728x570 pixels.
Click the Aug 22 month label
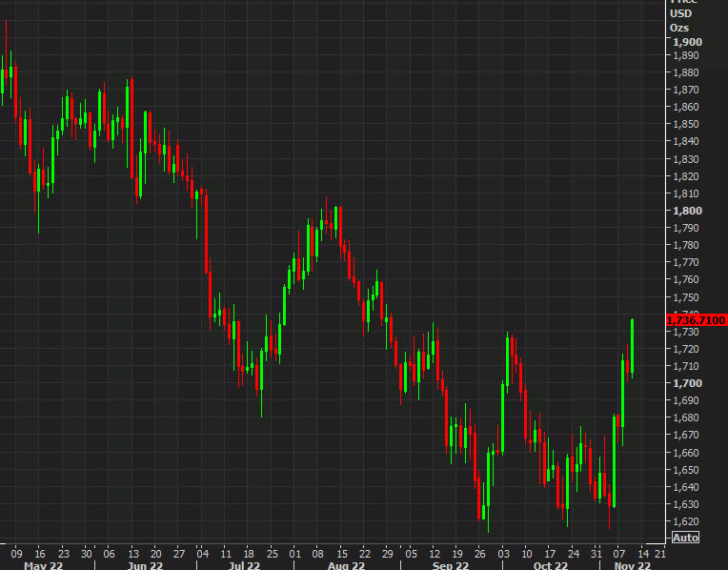pos(346,565)
